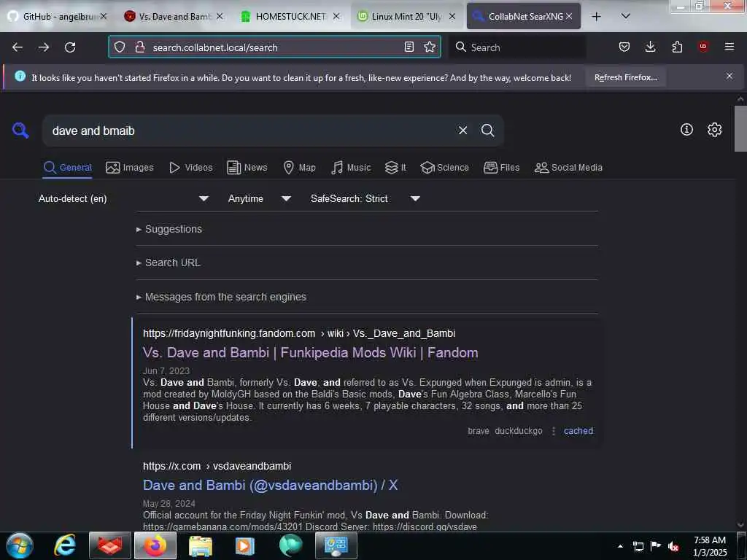The height and width of the screenshot is (560, 747).
Task: Click the muted volume tray icon
Action: pyautogui.click(x=673, y=546)
